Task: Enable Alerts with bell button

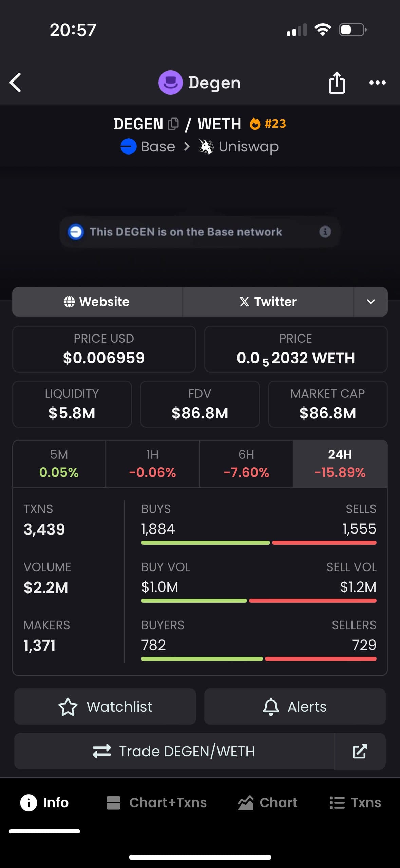Action: (295, 707)
